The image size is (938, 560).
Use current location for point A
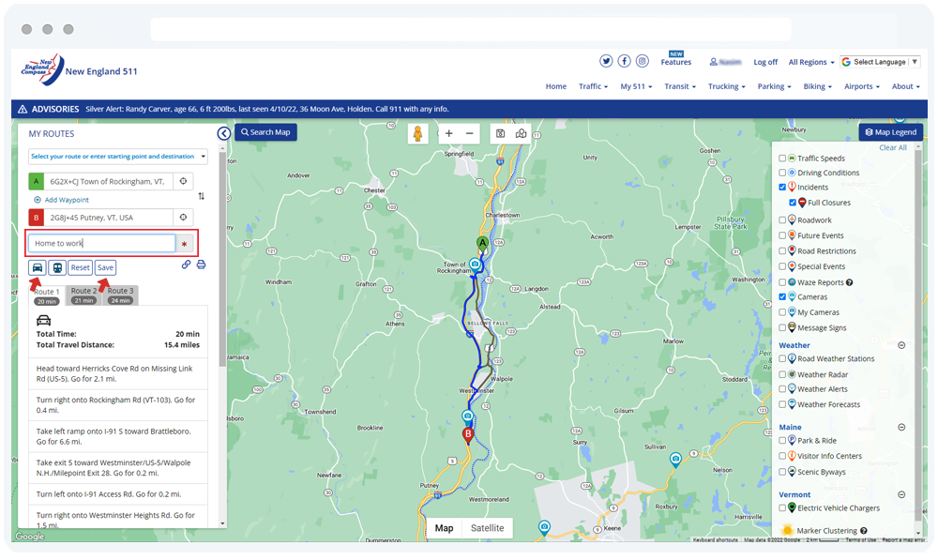(x=184, y=181)
